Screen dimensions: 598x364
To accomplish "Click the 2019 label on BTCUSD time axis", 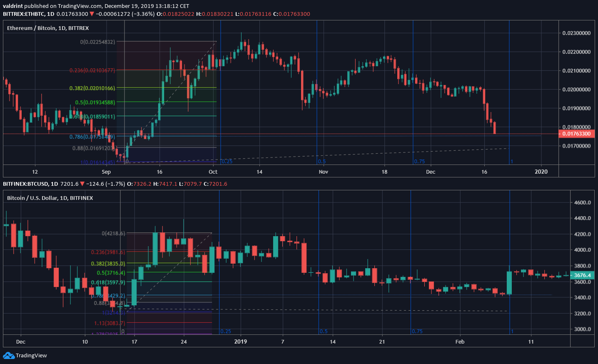I will coord(240,342).
